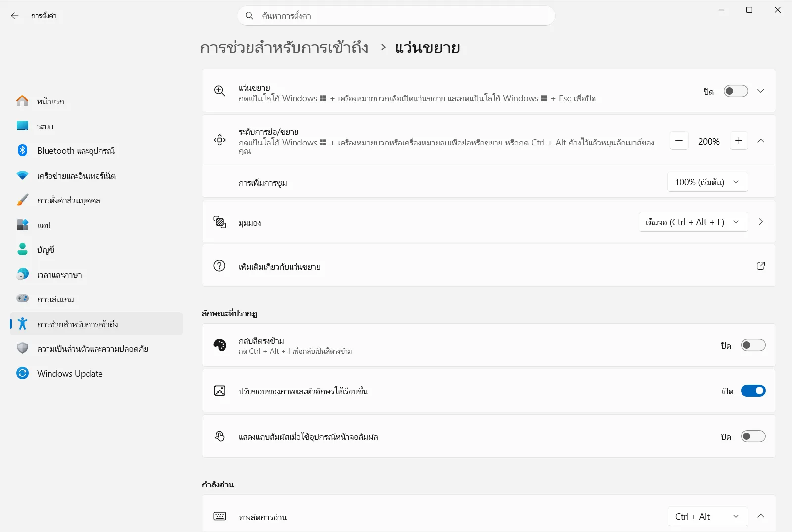Click the มุมมอง view icon

point(220,222)
